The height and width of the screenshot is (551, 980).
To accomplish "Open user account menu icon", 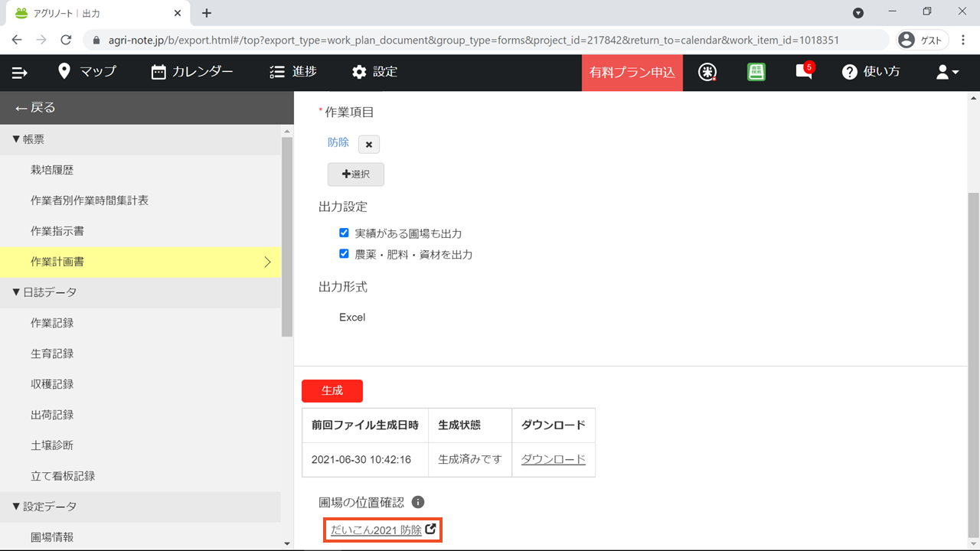I will [947, 72].
